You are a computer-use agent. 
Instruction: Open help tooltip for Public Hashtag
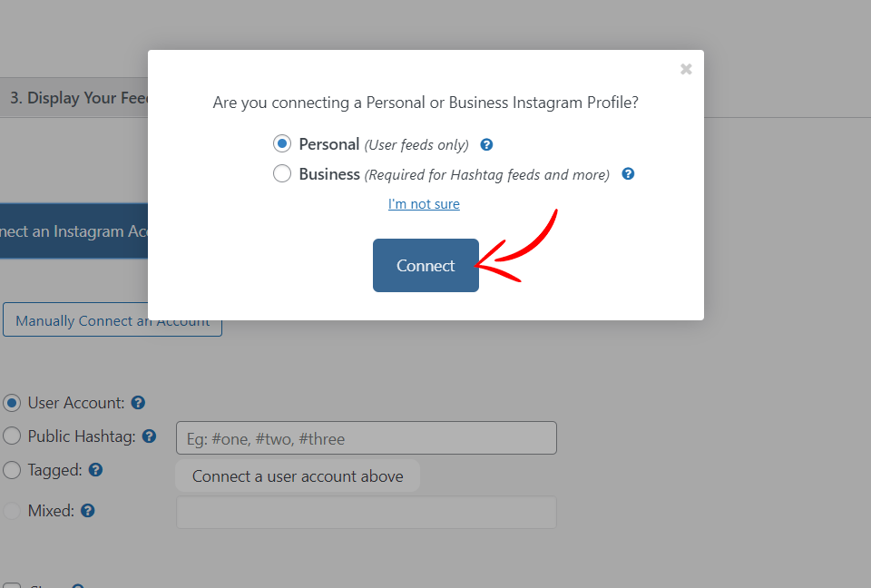pos(149,436)
